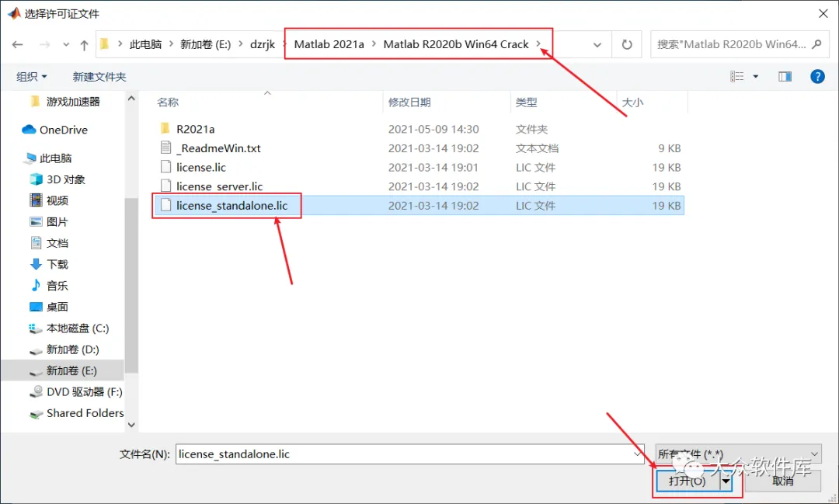
Task: Click the R2021a folder icon
Action: tap(165, 128)
